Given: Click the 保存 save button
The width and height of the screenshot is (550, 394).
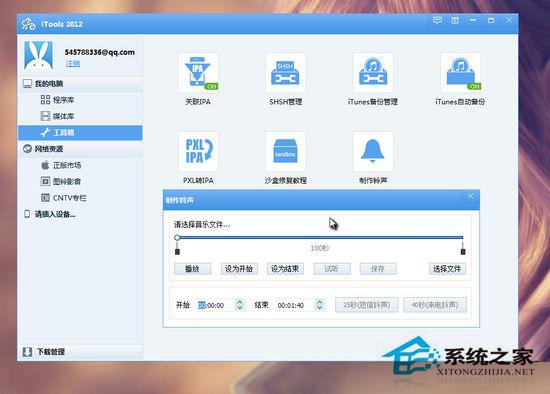Looking at the screenshot, I should click(x=378, y=269).
